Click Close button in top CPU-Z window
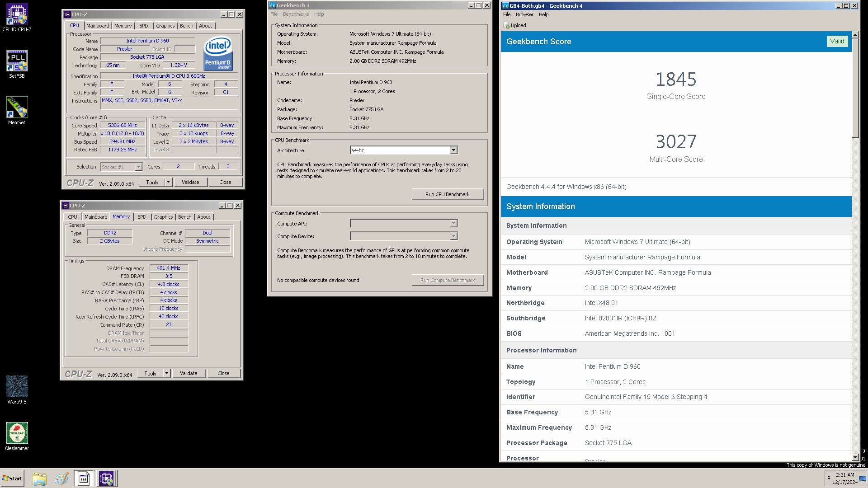The width and height of the screenshot is (868, 488). click(225, 182)
